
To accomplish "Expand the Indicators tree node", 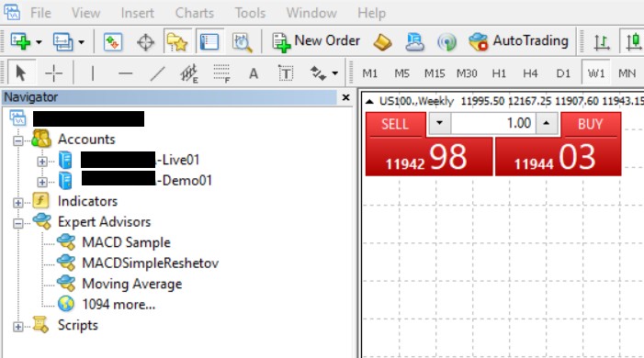I will (x=17, y=202).
